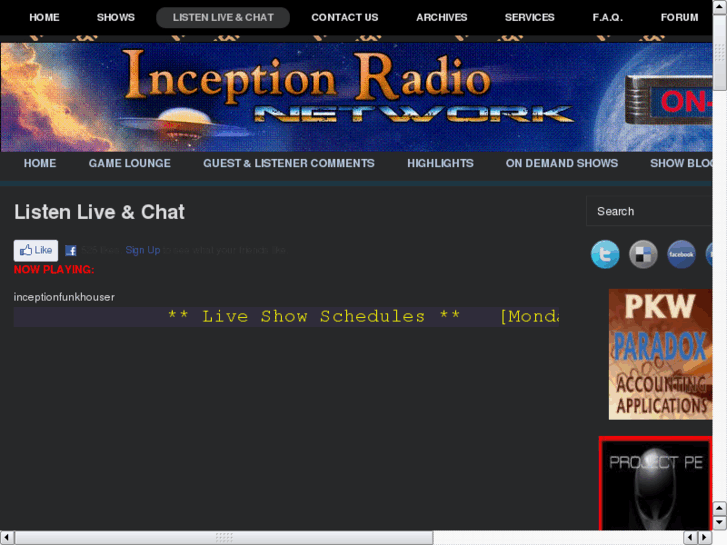Click the NOW PLAYING label

[x=54, y=269]
